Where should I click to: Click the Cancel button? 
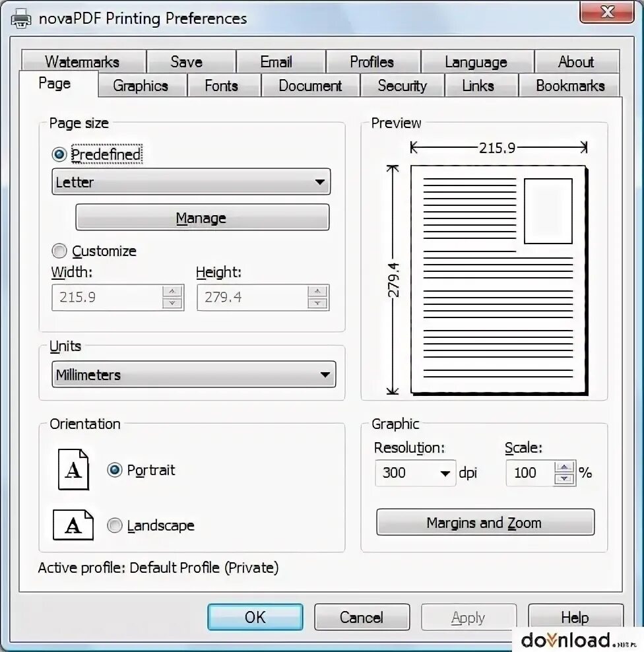pyautogui.click(x=362, y=617)
